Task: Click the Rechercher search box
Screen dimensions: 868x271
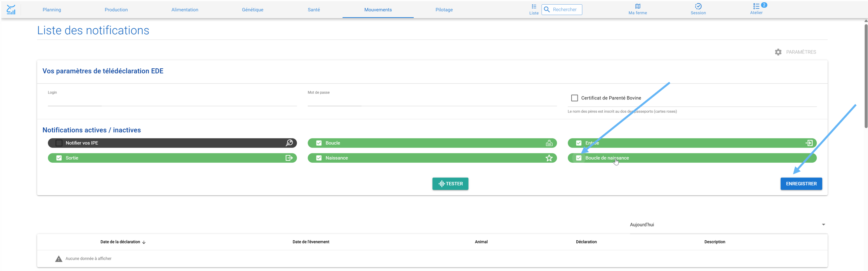Action: 562,10
